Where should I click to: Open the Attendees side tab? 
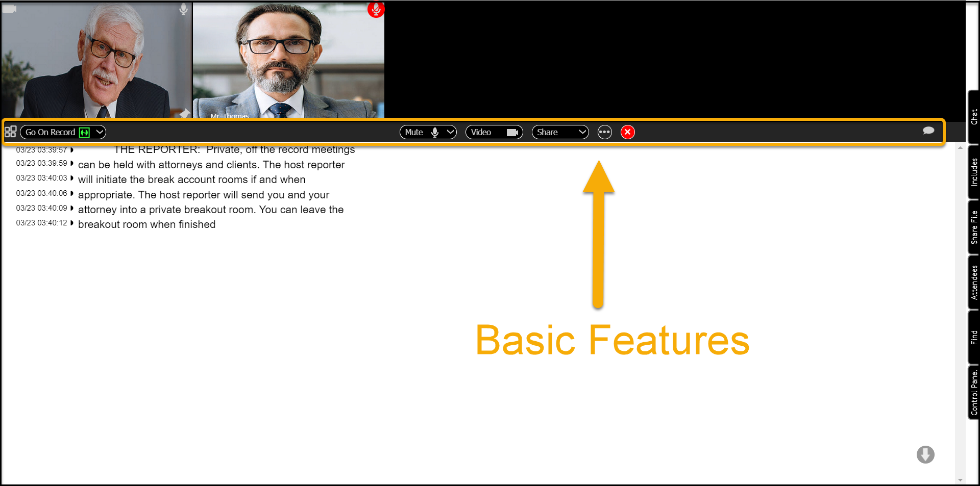pyautogui.click(x=974, y=282)
